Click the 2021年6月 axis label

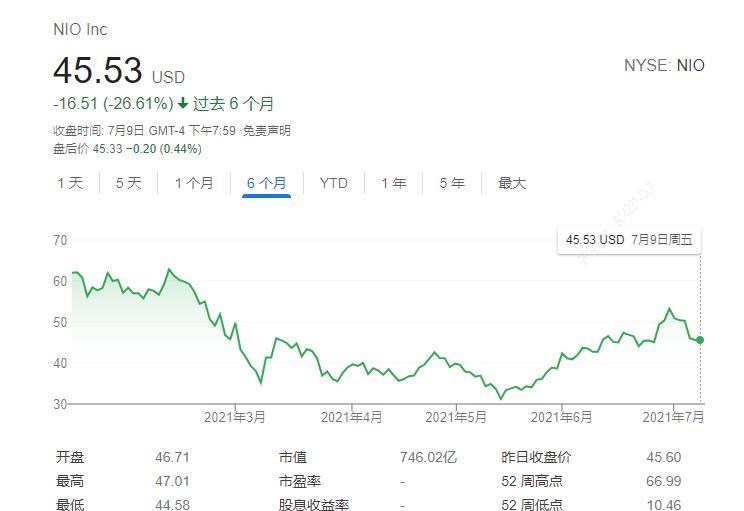coord(561,418)
